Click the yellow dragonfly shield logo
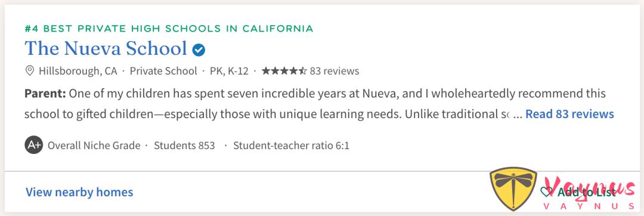Screen dimensions: 644x216 tap(513, 189)
